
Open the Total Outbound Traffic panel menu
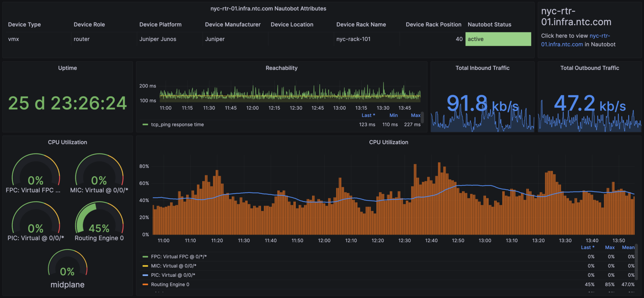coord(589,68)
